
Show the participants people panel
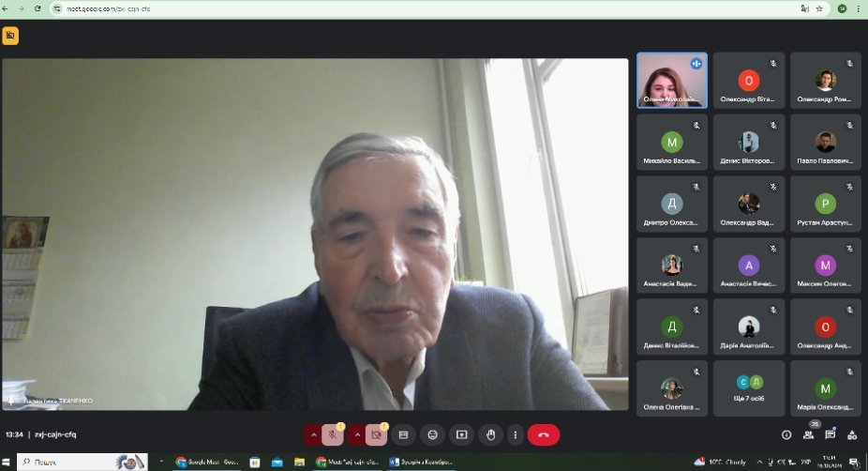[808, 434]
